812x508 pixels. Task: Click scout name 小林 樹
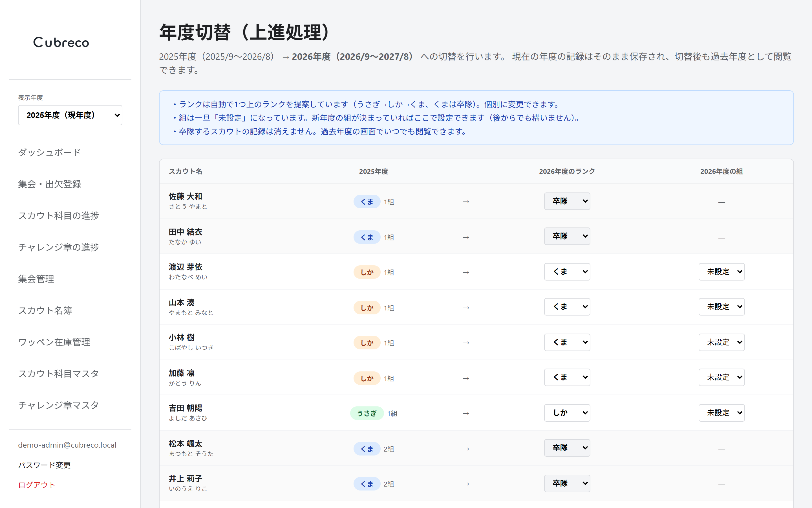pos(182,337)
